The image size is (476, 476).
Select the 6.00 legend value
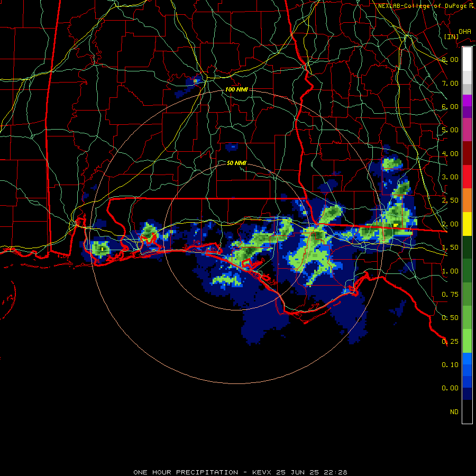tap(450, 106)
